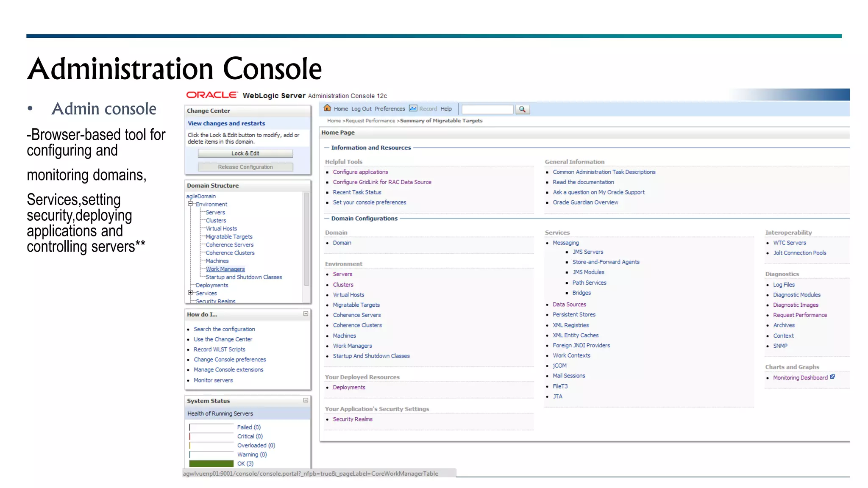The image size is (868, 488).
Task: Select Clusters in the Domain Structure tree
Action: click(x=216, y=220)
